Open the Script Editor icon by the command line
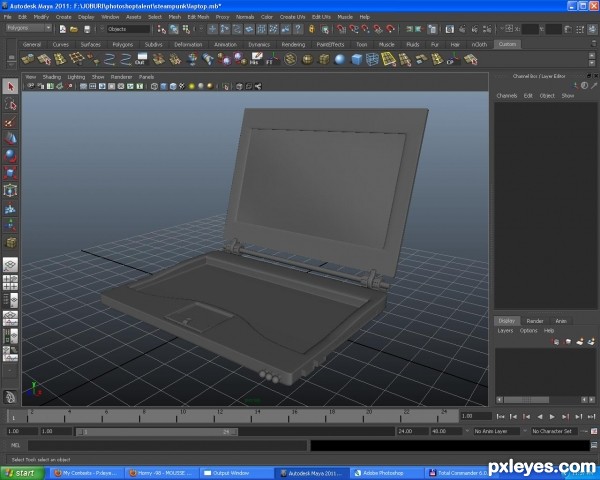 click(594, 445)
